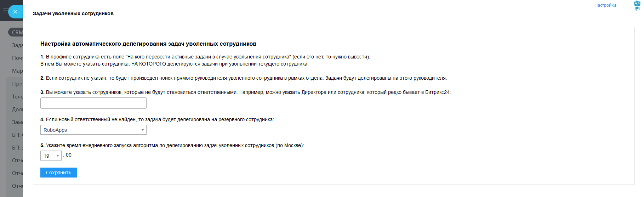The width and height of the screenshot is (644, 197).
Task: Expand the RoboApps reserve employee dropdown
Action: click(93, 130)
